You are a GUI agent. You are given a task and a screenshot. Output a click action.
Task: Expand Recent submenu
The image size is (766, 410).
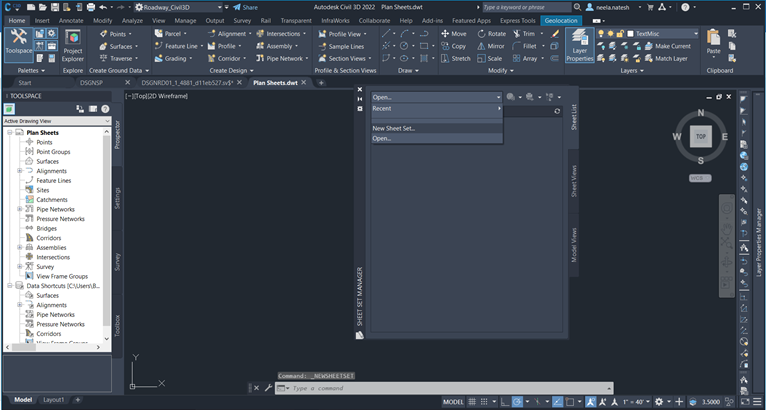[x=437, y=108]
